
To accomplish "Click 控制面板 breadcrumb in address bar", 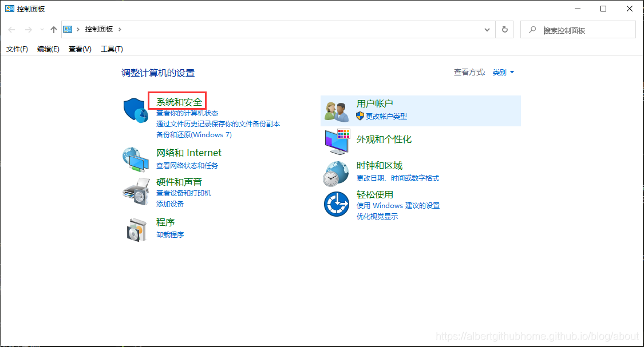I will point(99,29).
